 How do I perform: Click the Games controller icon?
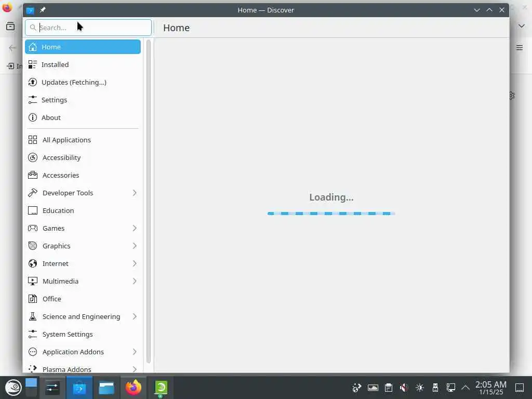(x=33, y=228)
